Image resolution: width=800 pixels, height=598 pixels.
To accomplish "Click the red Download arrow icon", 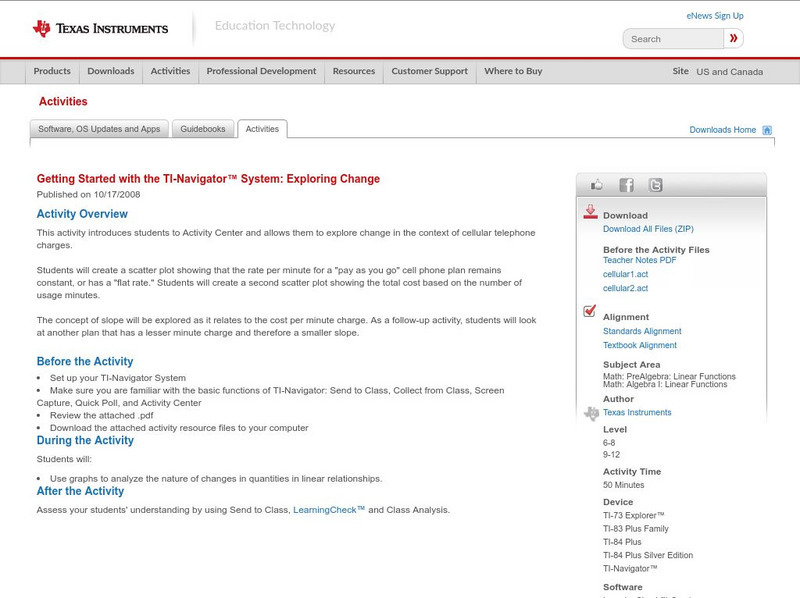I will [x=590, y=212].
